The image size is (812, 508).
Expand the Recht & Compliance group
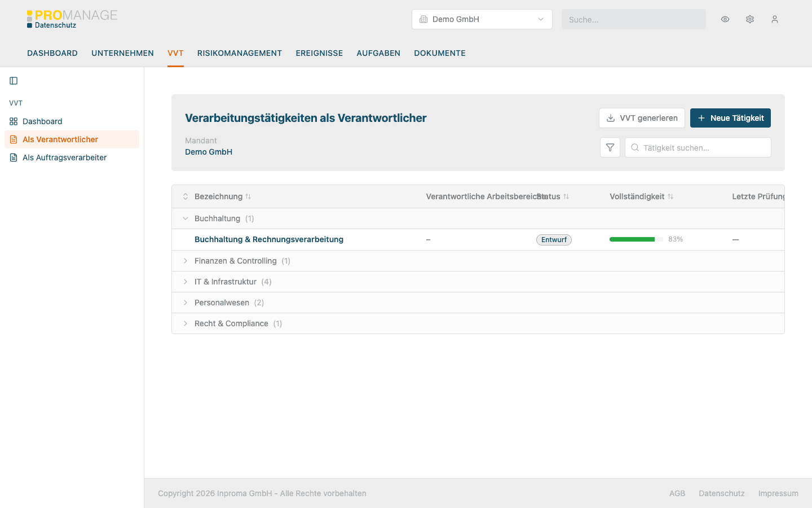click(186, 323)
